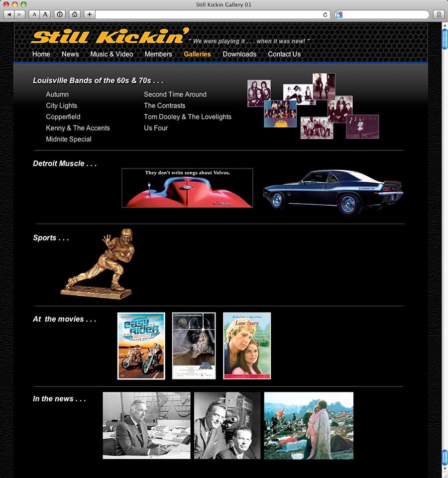
Task: Click the red Corvette Volvos image
Action: pos(187,188)
